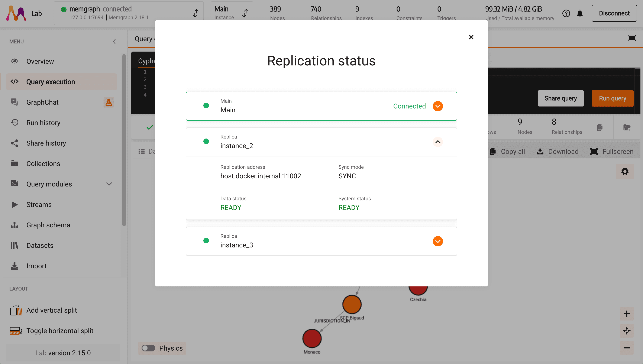Viewport: 643px width, 364px height.
Task: Open notifications bell
Action: pos(580,13)
